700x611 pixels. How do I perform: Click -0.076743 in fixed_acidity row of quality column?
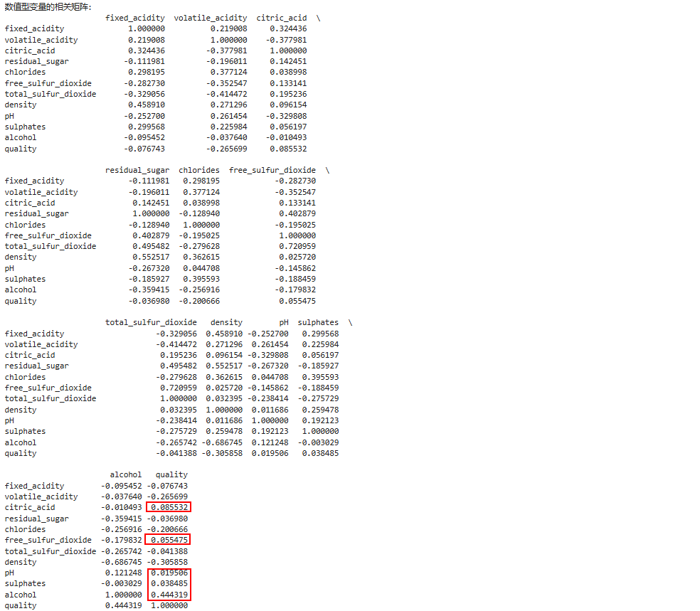(x=167, y=486)
